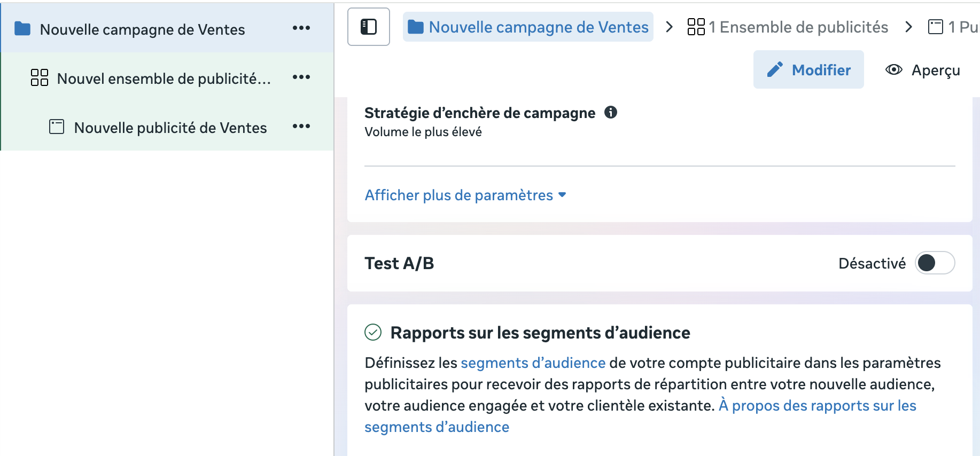Open options menu for Nouvel ensemble de publicité
The width and height of the screenshot is (980, 456).
[301, 77]
